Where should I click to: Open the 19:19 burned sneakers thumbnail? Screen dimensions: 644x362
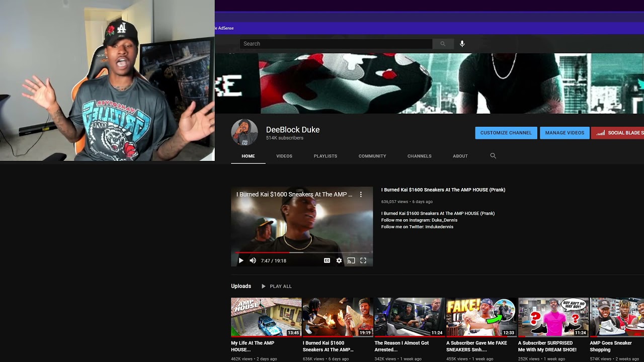click(338, 317)
